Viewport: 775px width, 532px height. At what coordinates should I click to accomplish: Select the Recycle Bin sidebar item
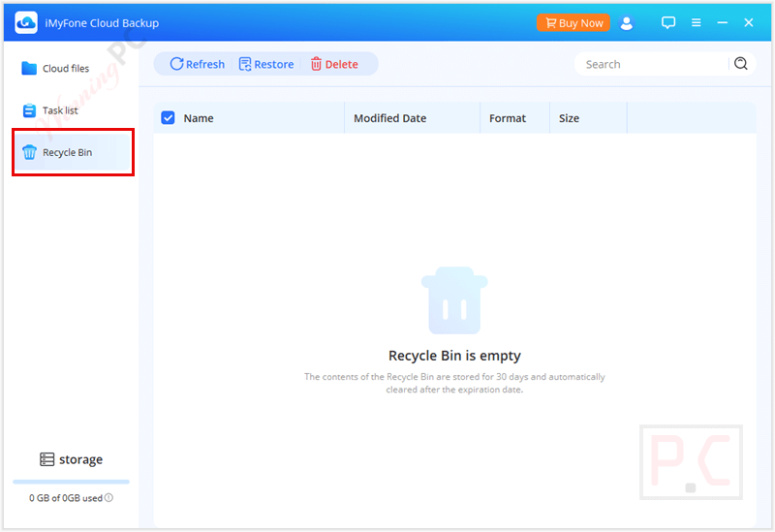pos(72,152)
